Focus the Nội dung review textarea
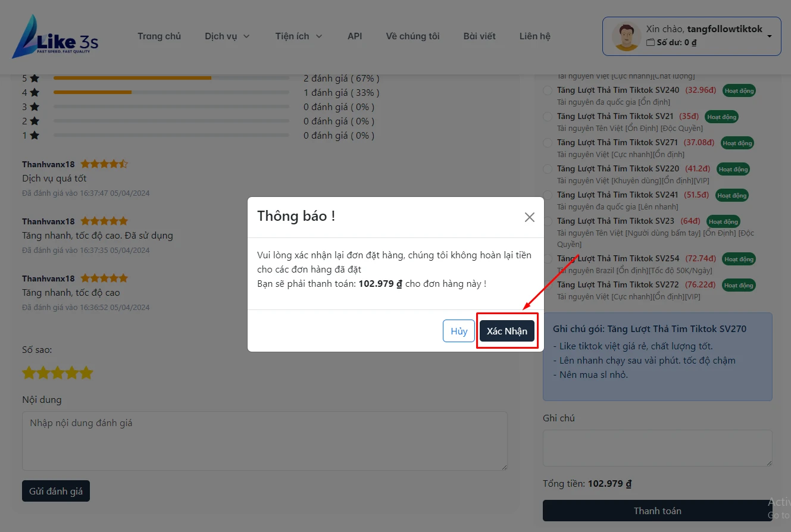This screenshot has height=532, width=791. point(265,441)
